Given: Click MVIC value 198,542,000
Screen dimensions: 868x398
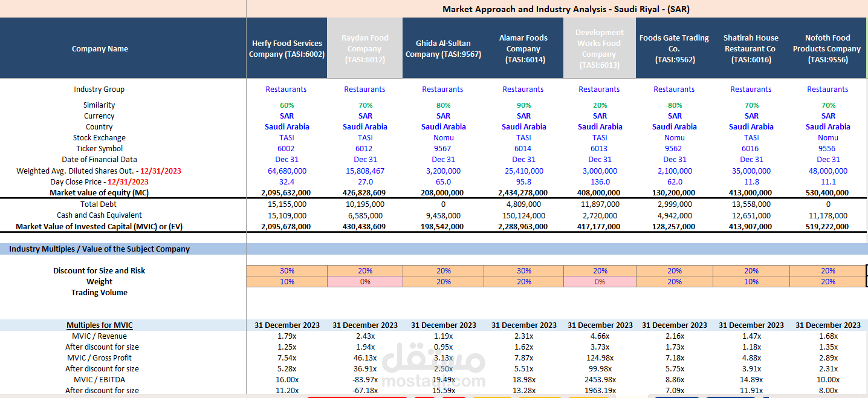Looking at the screenshot, I should pos(443,227).
